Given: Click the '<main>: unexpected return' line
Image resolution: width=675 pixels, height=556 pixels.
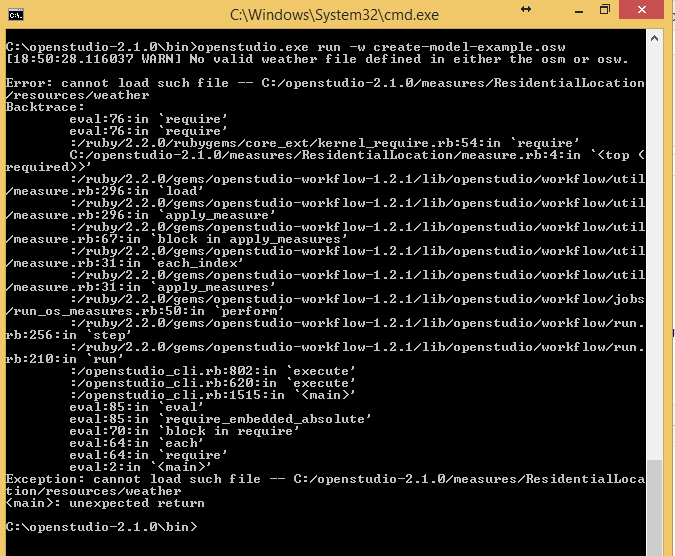Looking at the screenshot, I should tap(105, 503).
